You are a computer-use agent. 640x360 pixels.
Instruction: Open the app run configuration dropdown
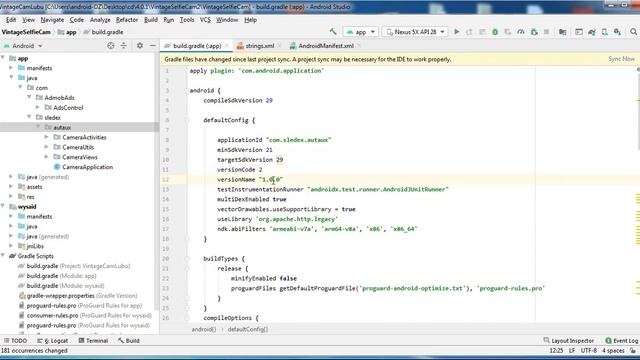(361, 32)
